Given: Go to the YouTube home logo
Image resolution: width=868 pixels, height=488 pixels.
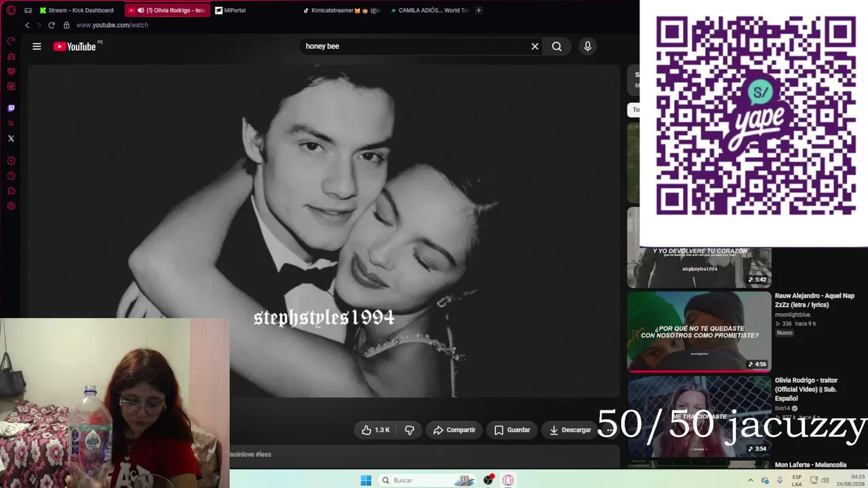Looking at the screenshot, I should (75, 46).
